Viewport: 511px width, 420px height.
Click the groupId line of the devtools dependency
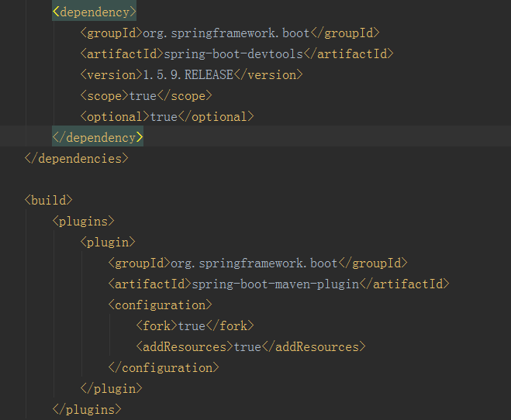[230, 33]
